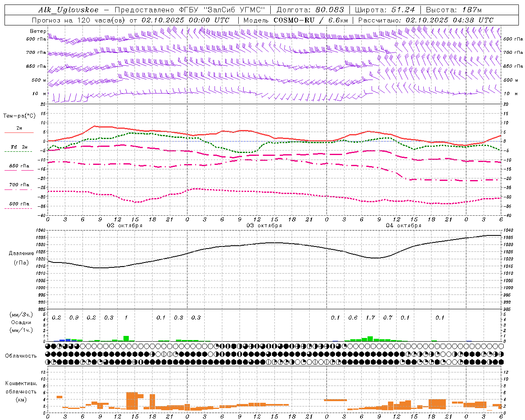Select the Конвективн. convective cloud label

[x=21, y=383]
